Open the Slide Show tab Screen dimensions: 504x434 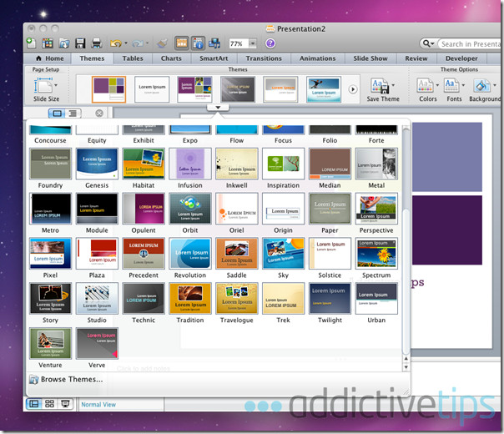point(370,58)
